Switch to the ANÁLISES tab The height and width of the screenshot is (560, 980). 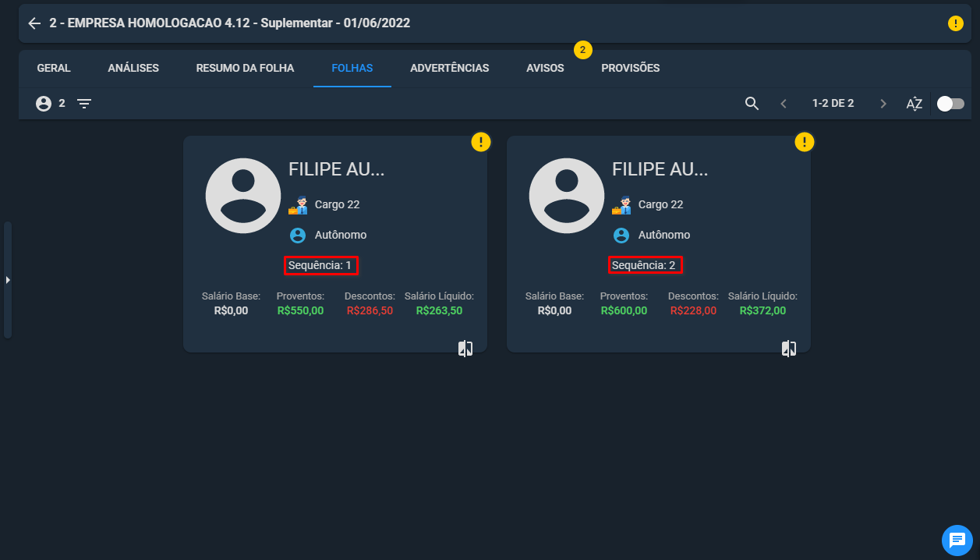[133, 68]
